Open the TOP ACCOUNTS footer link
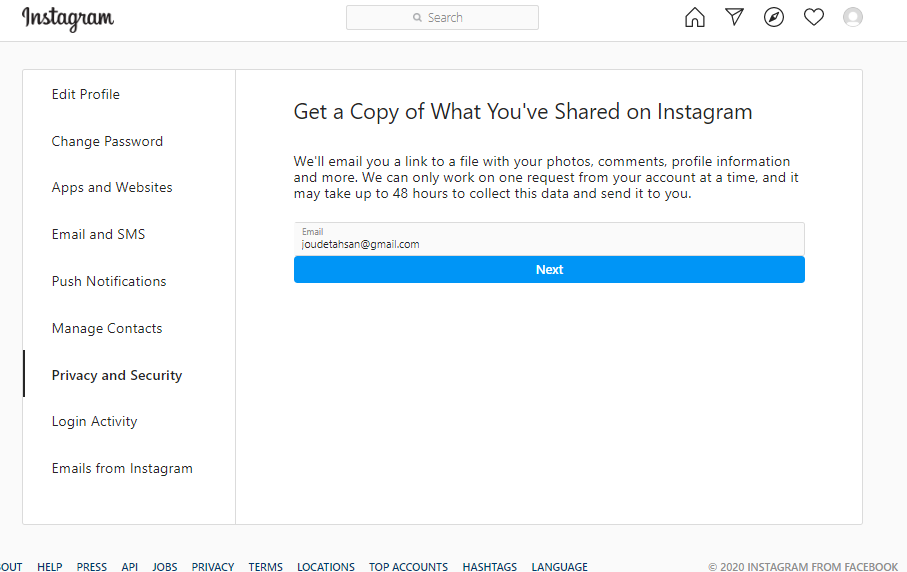Screen dimensions: 907x572 [408, 567]
